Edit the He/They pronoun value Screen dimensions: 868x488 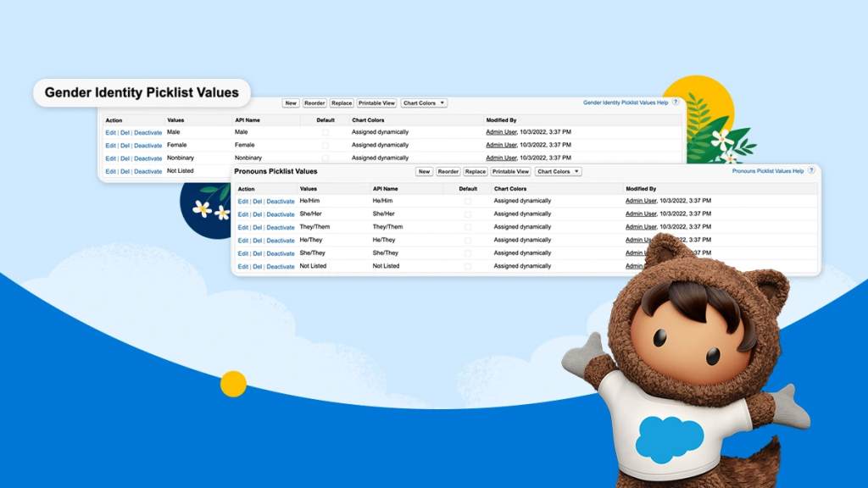pyautogui.click(x=243, y=241)
